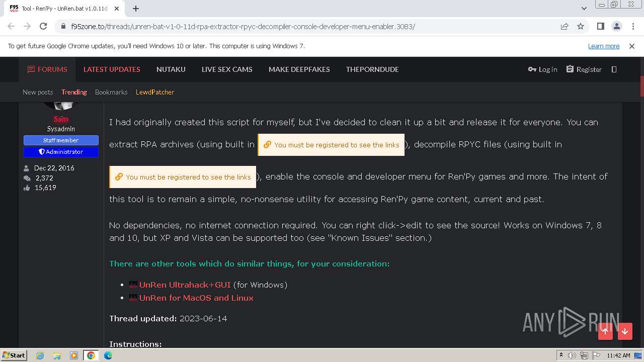Click the taskbar clock 11:42 AM

(x=618, y=355)
